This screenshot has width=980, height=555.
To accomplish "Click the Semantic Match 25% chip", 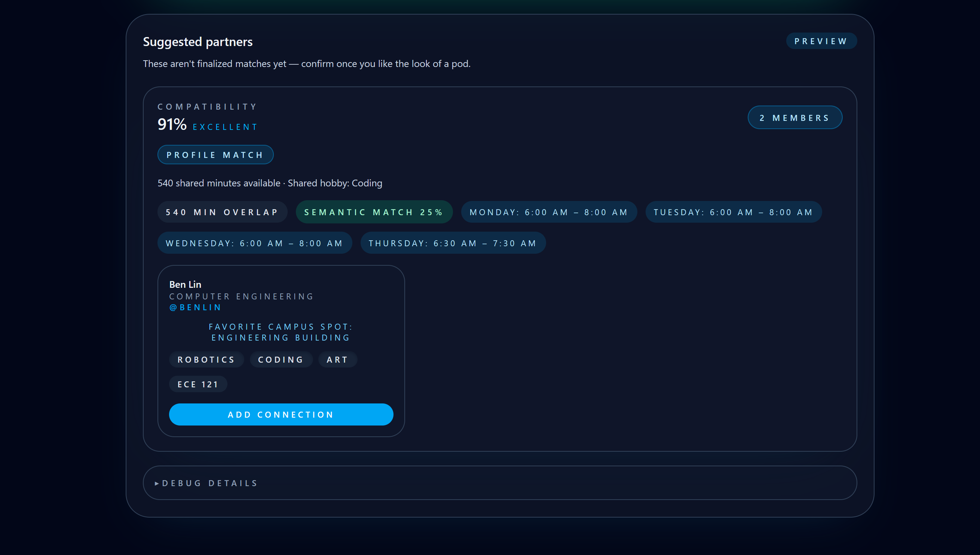I will pyautogui.click(x=374, y=212).
